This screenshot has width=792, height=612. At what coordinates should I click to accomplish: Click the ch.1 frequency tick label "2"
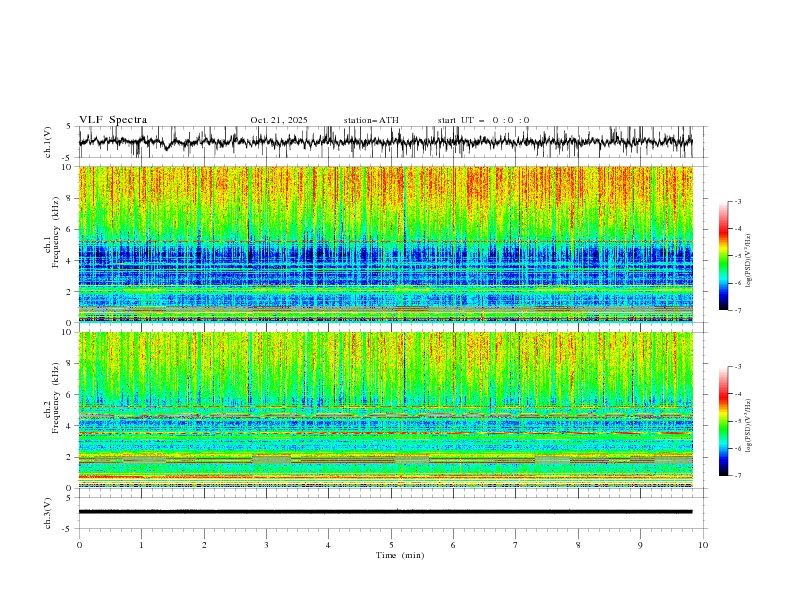[x=70, y=292]
